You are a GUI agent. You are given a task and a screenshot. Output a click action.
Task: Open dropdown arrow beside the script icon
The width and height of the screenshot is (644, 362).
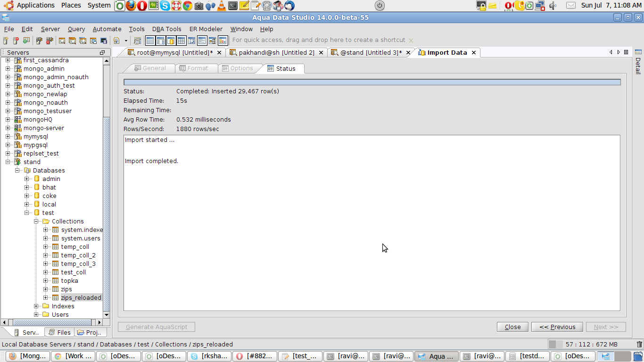(126, 41)
